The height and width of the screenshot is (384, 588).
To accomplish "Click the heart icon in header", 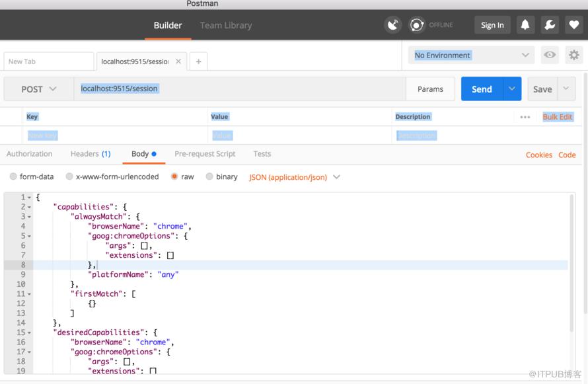I will click(x=573, y=25).
